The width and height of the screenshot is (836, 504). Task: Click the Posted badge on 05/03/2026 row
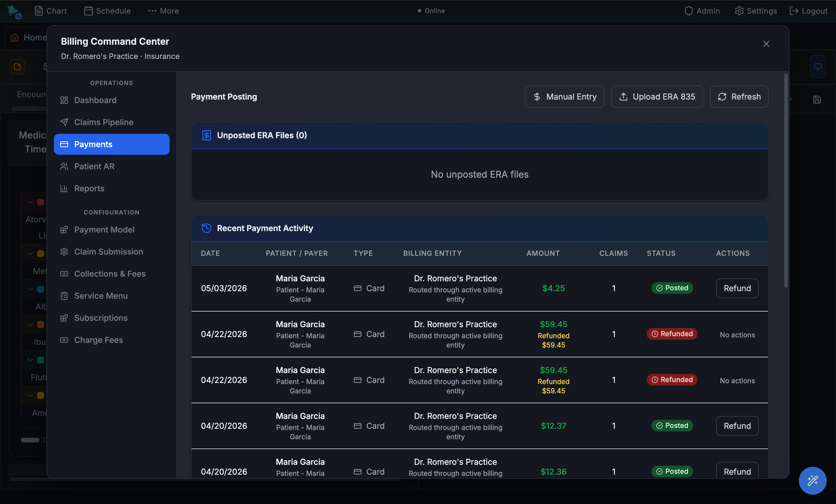pyautogui.click(x=672, y=288)
